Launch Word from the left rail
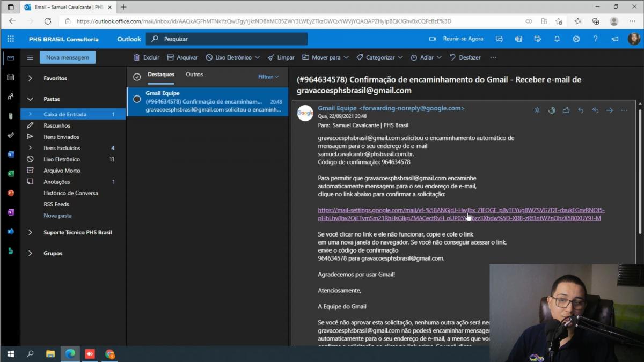Screen dimensions: 644x362 point(10,154)
